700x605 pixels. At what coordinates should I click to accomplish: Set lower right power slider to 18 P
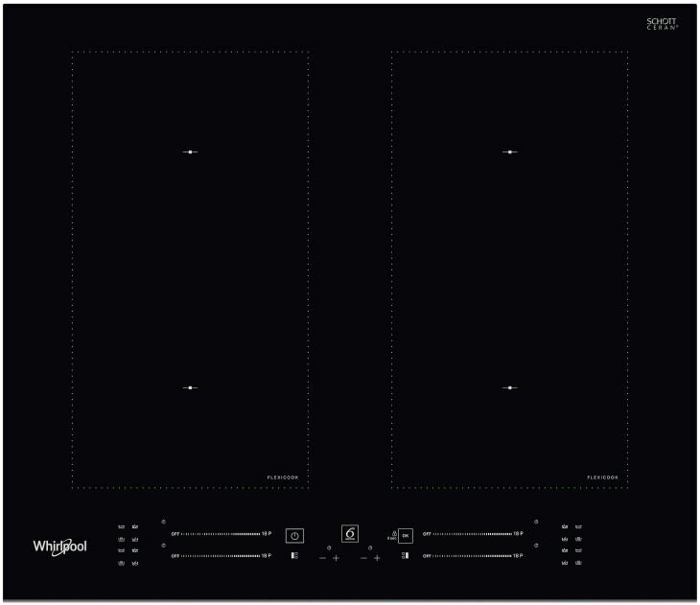(x=518, y=556)
